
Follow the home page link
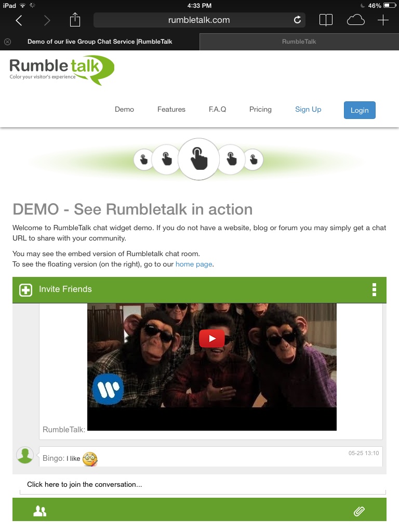click(x=194, y=264)
